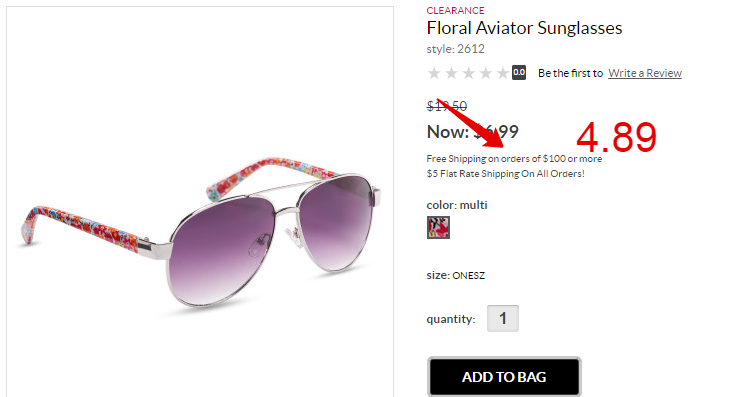
Task: Click the sunglasses product image
Action: (200, 232)
